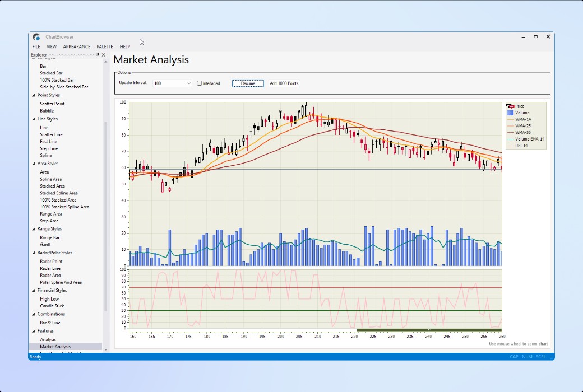Collapse the Radar/Polar Styles group
This screenshot has height=392, width=583.
pyautogui.click(x=34, y=253)
